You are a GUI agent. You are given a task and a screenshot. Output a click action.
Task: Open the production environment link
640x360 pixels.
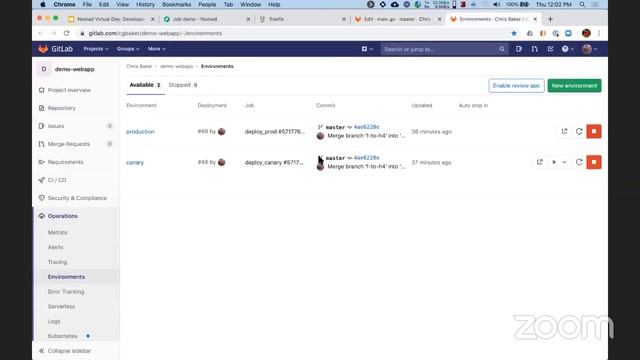(x=140, y=132)
